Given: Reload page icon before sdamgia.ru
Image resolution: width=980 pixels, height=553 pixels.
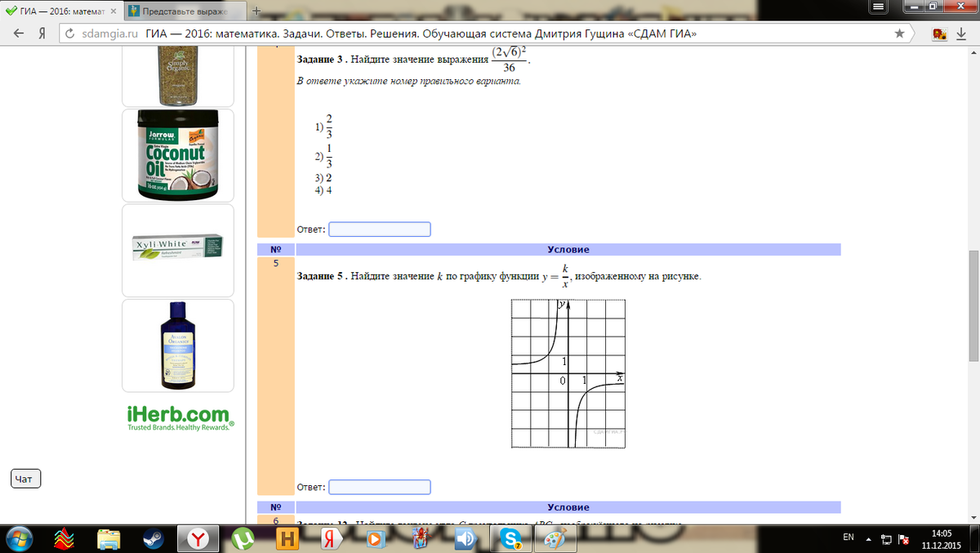Looking at the screenshot, I should point(69,33).
